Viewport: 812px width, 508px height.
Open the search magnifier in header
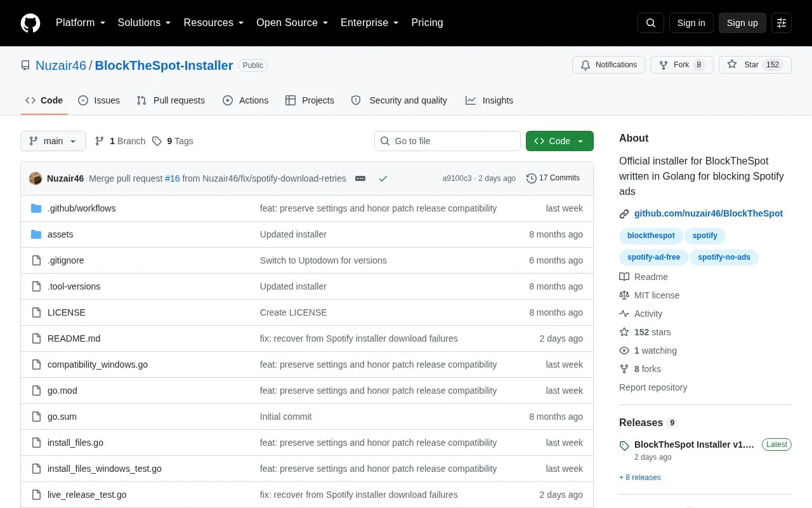point(651,23)
